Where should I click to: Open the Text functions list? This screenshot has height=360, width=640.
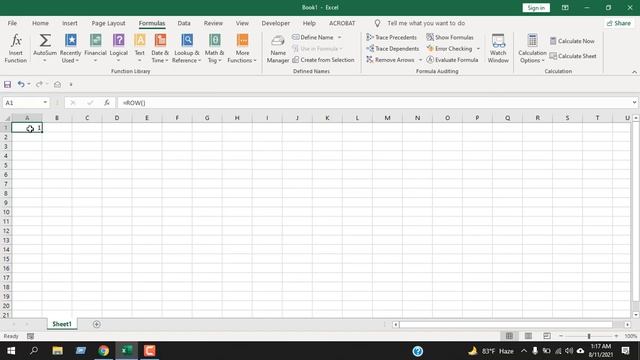pos(140,48)
